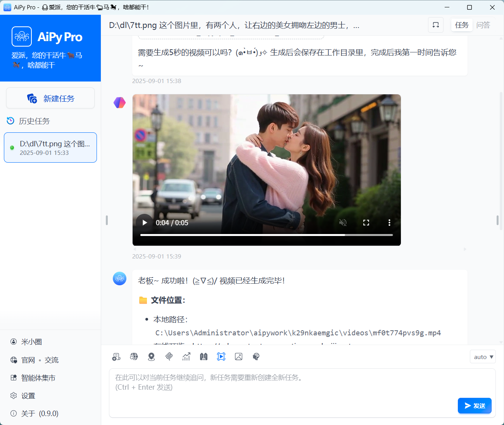Unmute the video using speaker icon
This screenshot has width=504, height=425.
point(343,222)
